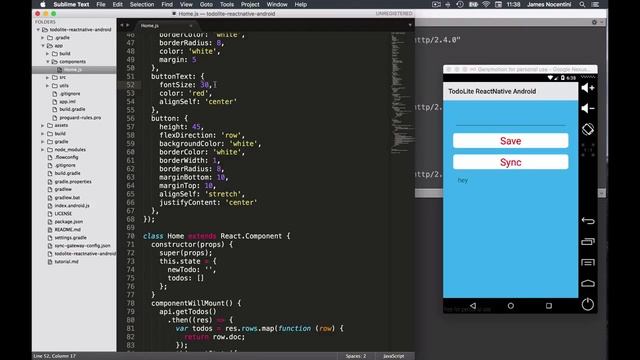This screenshot has height=360, width=640.
Task: Tap Android back triangle in navigation bar
Action: [473, 305]
